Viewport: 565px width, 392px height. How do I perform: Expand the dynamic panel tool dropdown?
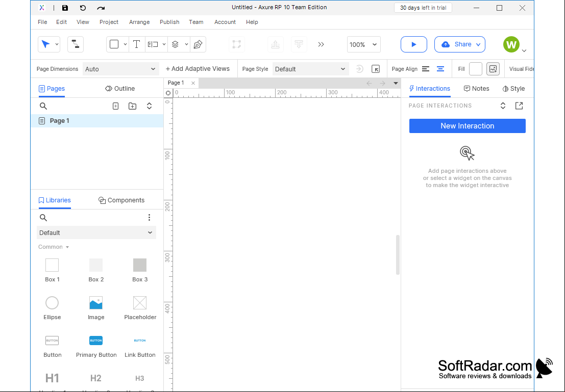pyautogui.click(x=186, y=44)
